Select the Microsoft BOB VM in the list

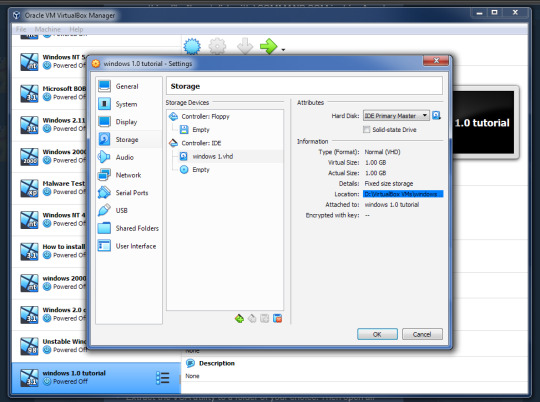click(x=50, y=93)
